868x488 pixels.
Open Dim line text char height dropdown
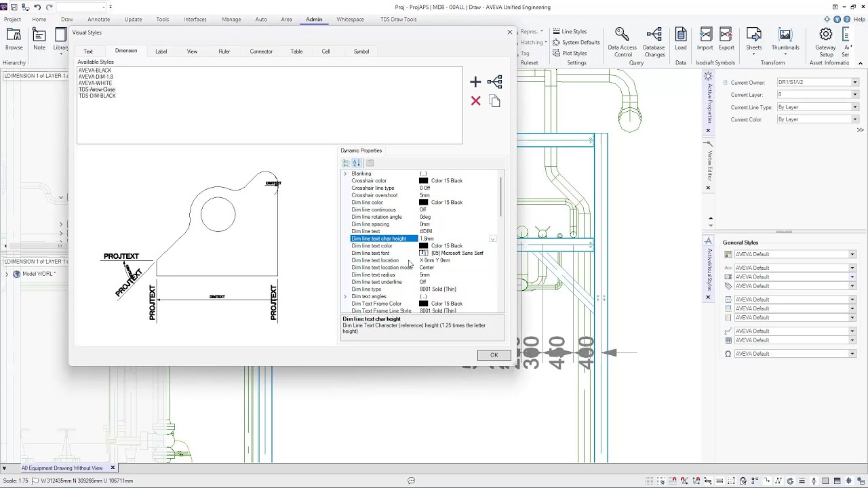click(x=493, y=239)
